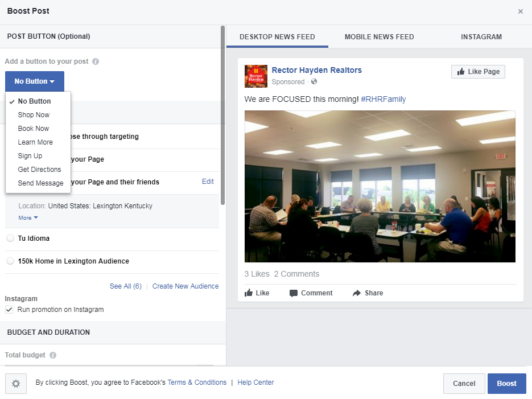
Task: Click the Rector Hayden page logo
Action: click(256, 76)
